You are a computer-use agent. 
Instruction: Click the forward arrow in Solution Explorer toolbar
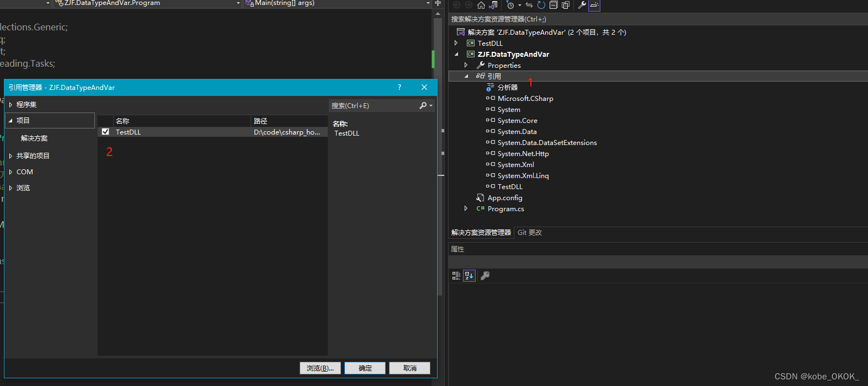point(468,5)
